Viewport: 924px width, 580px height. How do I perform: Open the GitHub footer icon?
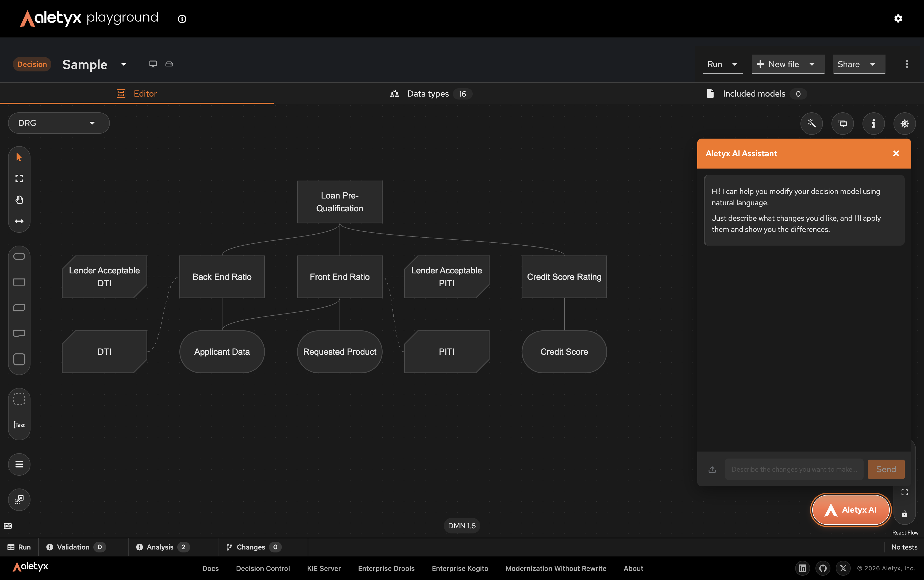(x=823, y=568)
